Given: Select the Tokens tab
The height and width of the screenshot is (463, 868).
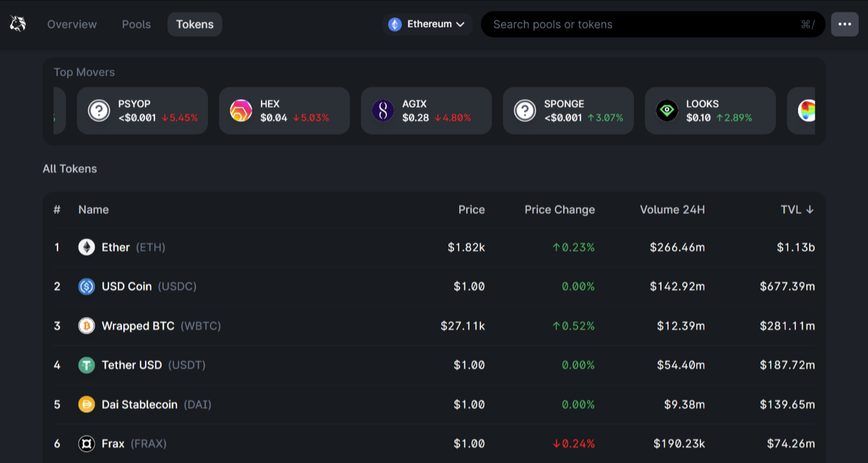Looking at the screenshot, I should (x=195, y=24).
